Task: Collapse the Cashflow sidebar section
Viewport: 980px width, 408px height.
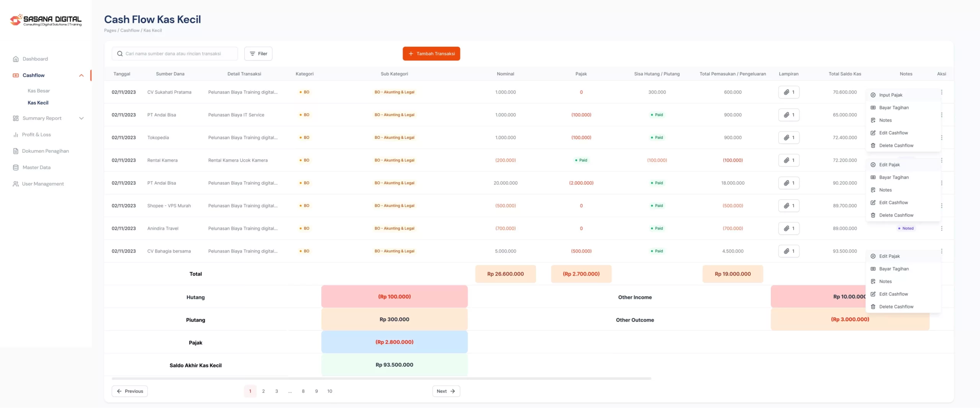Action: coord(81,75)
